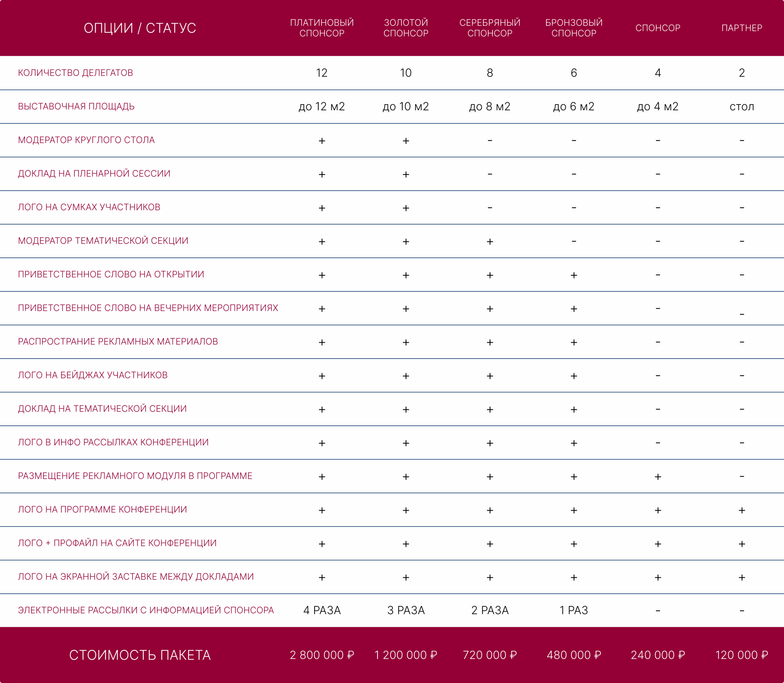Click Лого на бейджах участников label
Screen dimensions: 784x683
click(x=93, y=375)
